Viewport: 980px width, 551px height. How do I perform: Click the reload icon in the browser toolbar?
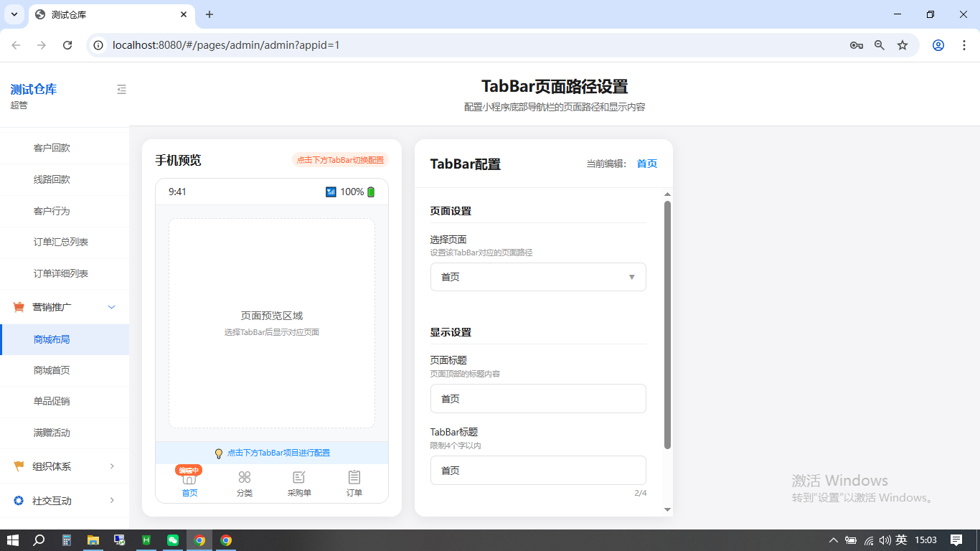click(x=67, y=44)
